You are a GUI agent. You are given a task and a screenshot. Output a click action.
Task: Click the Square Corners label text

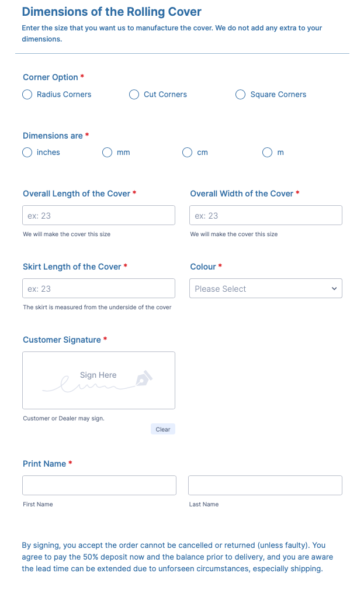tap(278, 95)
